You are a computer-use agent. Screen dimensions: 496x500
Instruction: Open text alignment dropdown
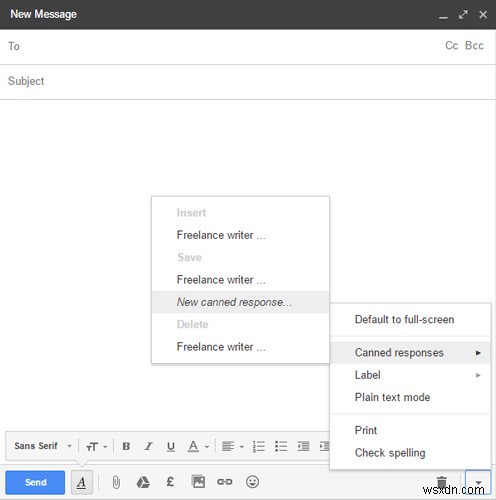[x=233, y=446]
